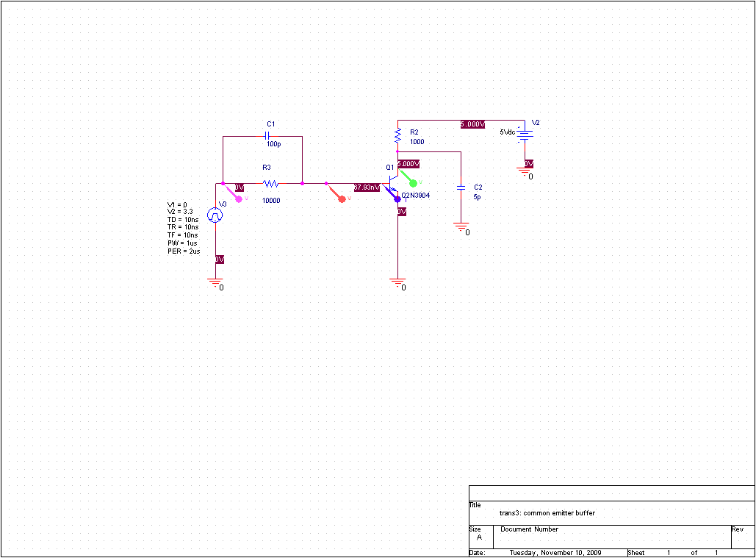The image size is (756, 558).
Task: Click the blue current probe at emitter
Action: (x=397, y=198)
